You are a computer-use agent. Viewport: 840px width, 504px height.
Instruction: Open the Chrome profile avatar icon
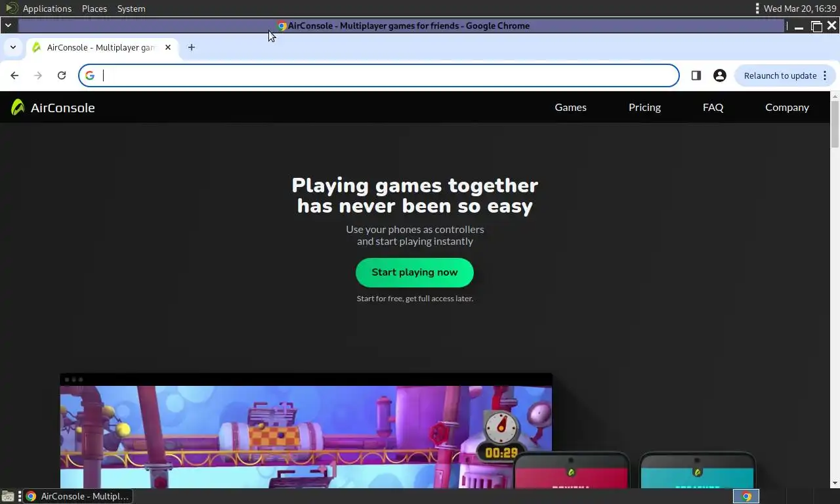tap(720, 75)
